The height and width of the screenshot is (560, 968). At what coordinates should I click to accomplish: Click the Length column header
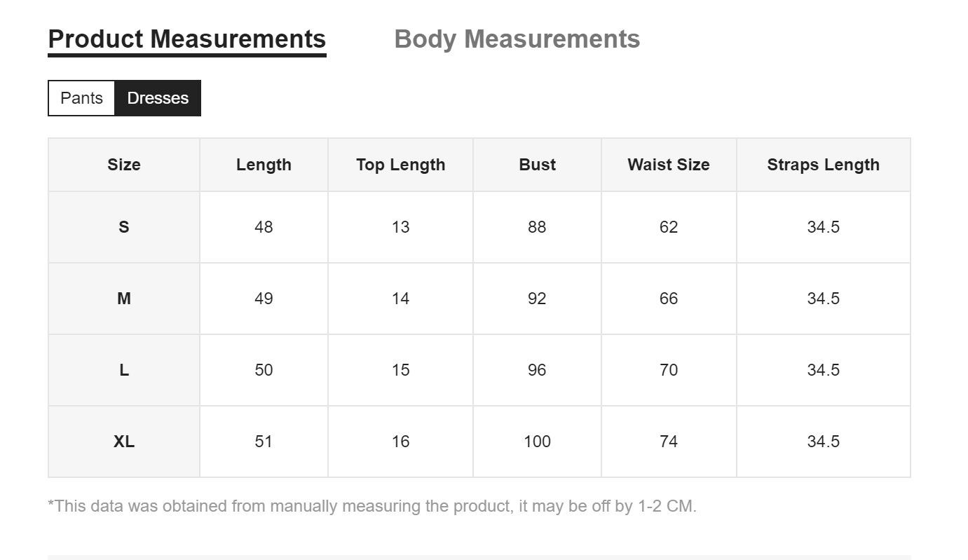pos(264,165)
